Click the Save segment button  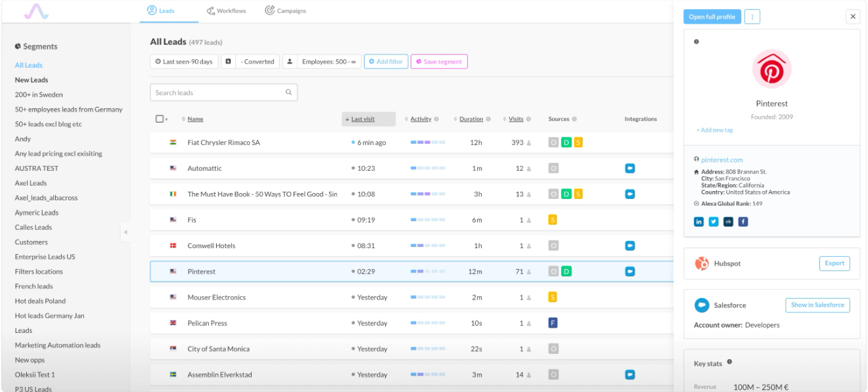pos(439,62)
